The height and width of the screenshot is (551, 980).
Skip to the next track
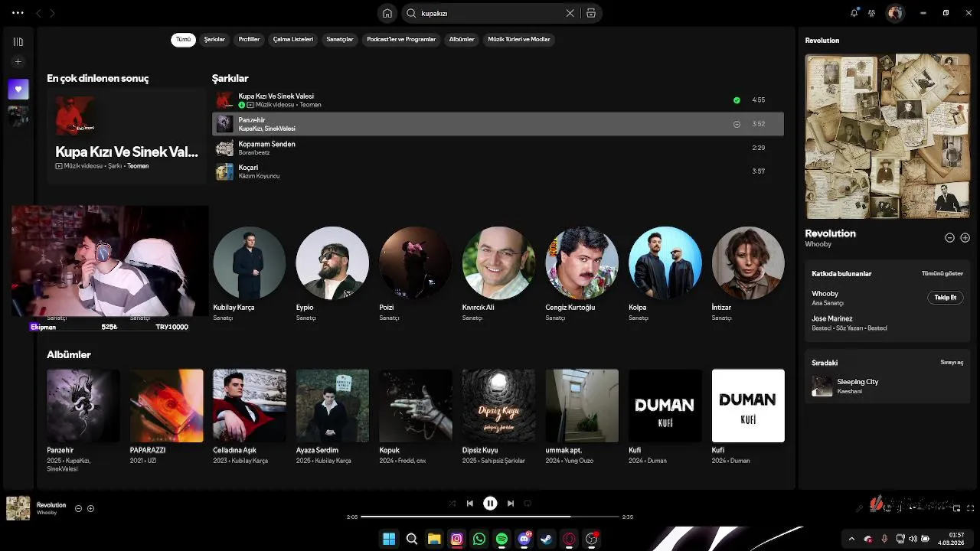point(511,504)
